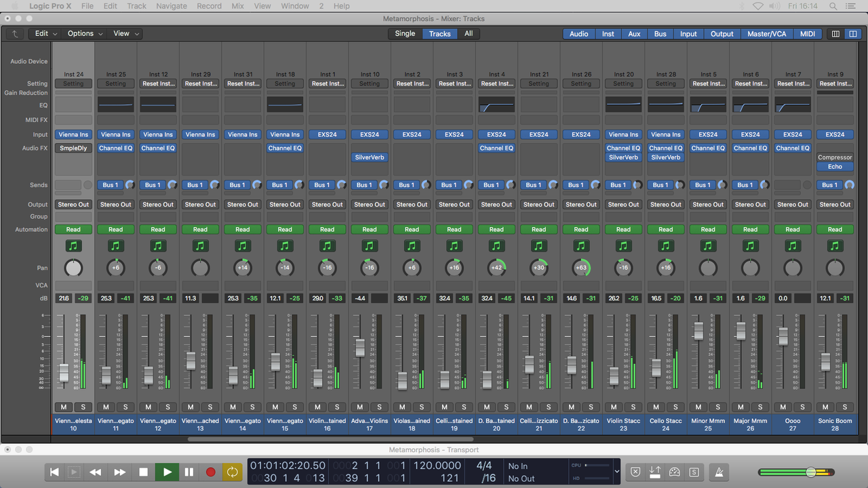Solo the Sonic Boom channel
The width and height of the screenshot is (868, 488).
846,407
